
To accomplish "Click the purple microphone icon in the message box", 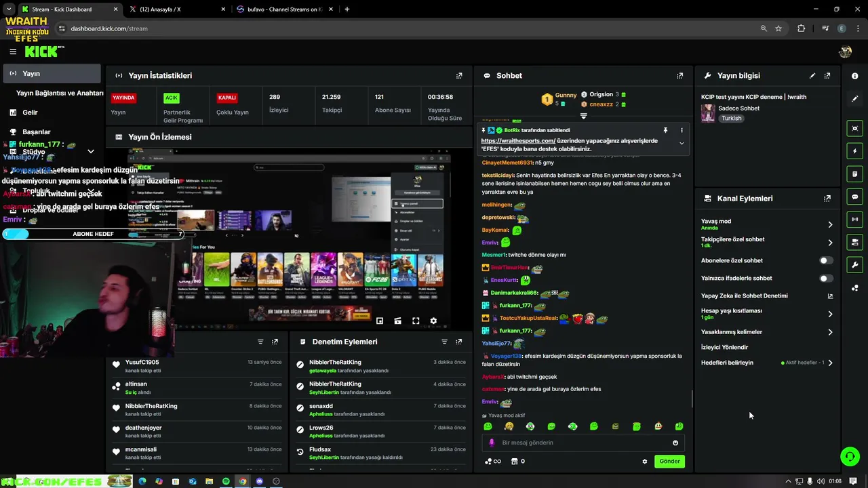I will tap(492, 443).
